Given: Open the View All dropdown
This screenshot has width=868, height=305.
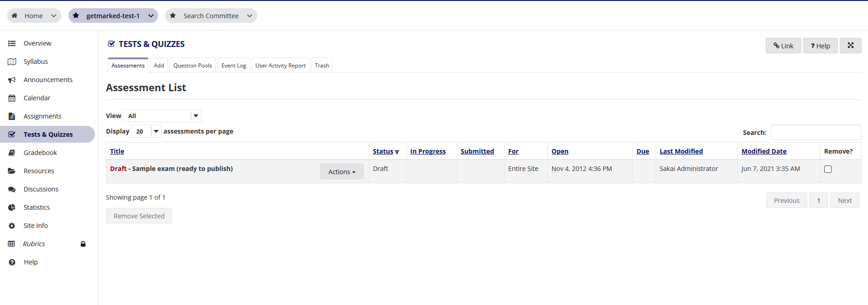Looking at the screenshot, I should point(162,116).
